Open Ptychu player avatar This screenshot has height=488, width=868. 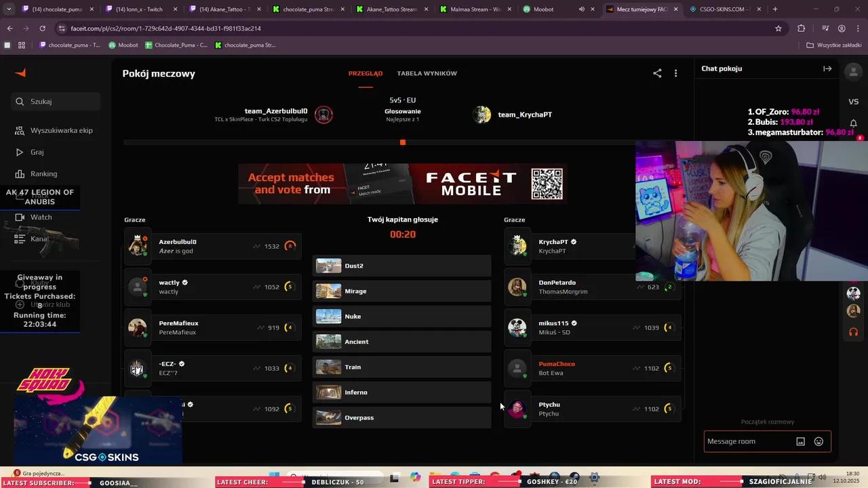(x=517, y=409)
